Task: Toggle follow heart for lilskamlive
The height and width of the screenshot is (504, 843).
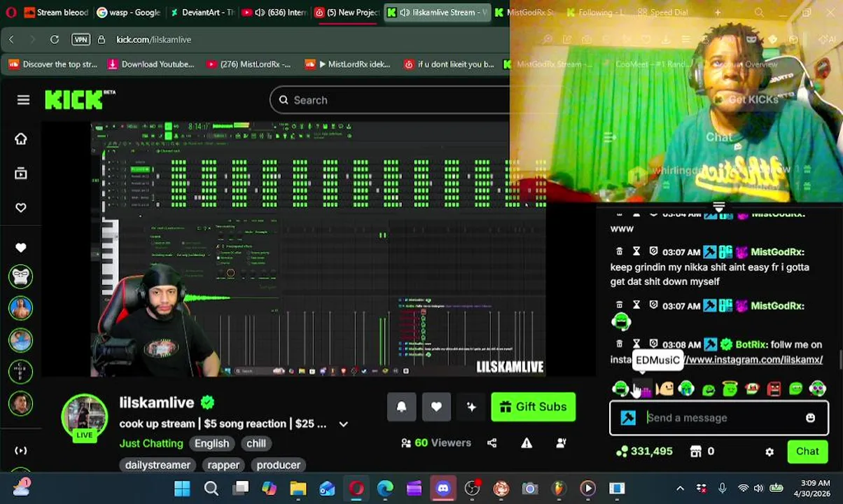Action: [x=436, y=407]
